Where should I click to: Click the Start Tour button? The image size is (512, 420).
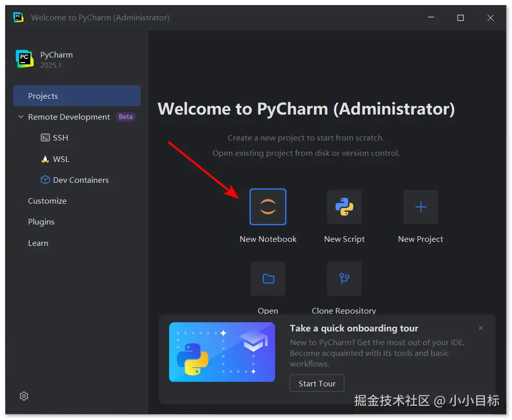[x=317, y=383]
